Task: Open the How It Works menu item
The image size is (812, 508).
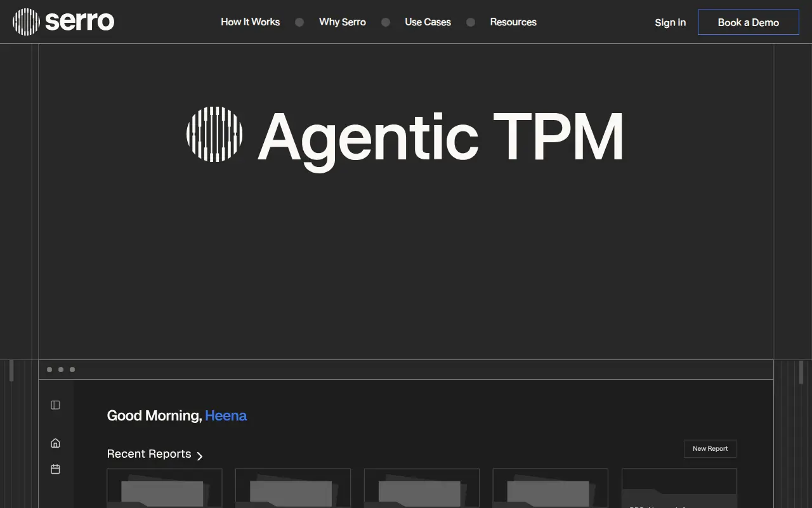Action: point(250,22)
